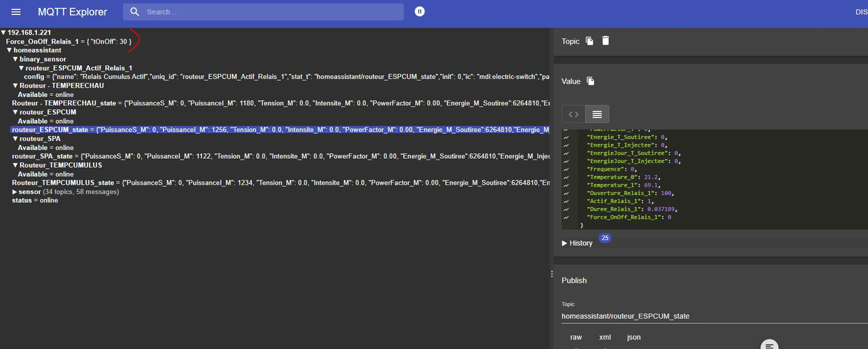Screen dimensions: 868x349
Task: Collapse the binary_sensor topic node
Action: coord(16,59)
